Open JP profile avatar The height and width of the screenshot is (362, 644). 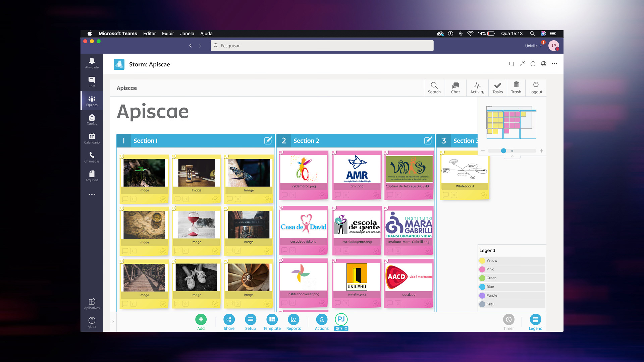[x=553, y=46]
